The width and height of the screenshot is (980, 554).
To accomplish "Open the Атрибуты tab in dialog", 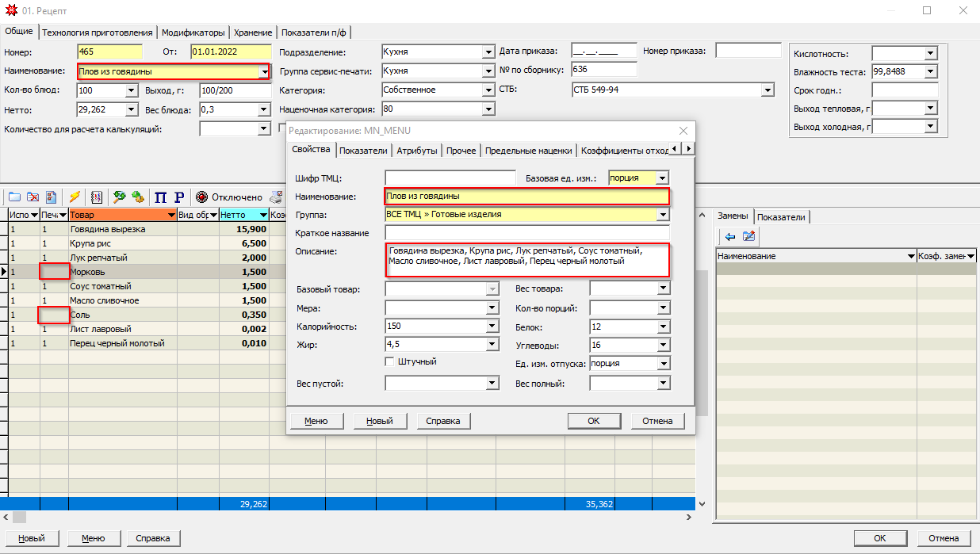I will point(417,151).
